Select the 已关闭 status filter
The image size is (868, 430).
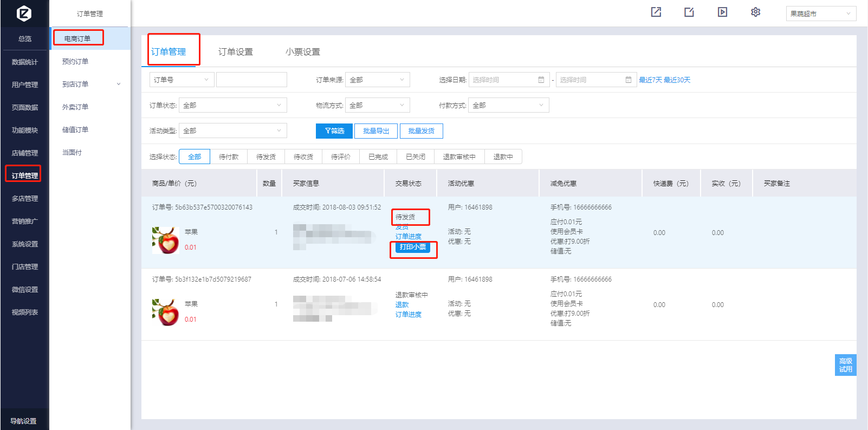416,157
